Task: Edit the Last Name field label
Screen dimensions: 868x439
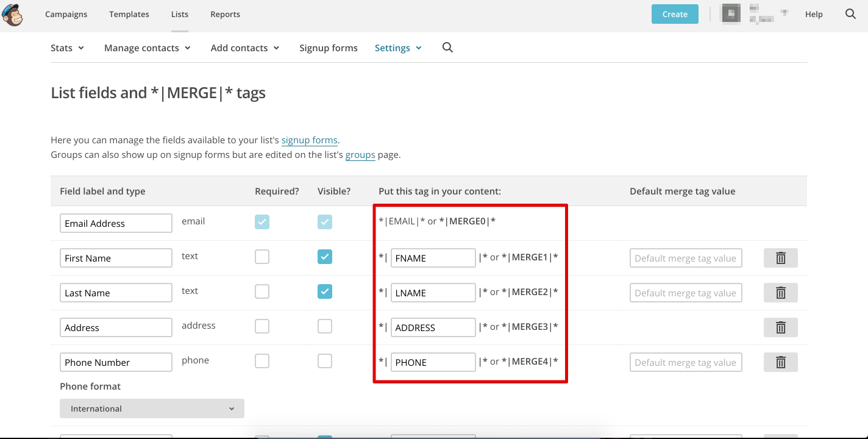Action: click(x=116, y=293)
